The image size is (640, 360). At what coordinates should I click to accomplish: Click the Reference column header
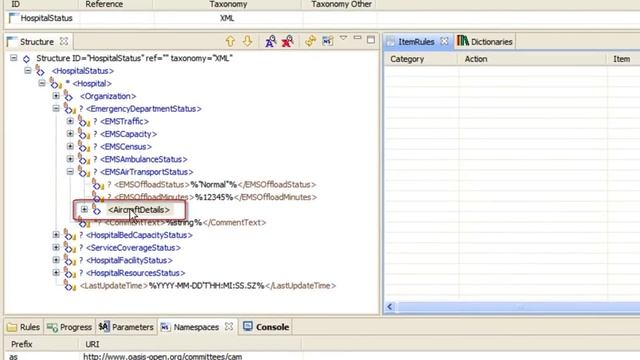point(116,4)
